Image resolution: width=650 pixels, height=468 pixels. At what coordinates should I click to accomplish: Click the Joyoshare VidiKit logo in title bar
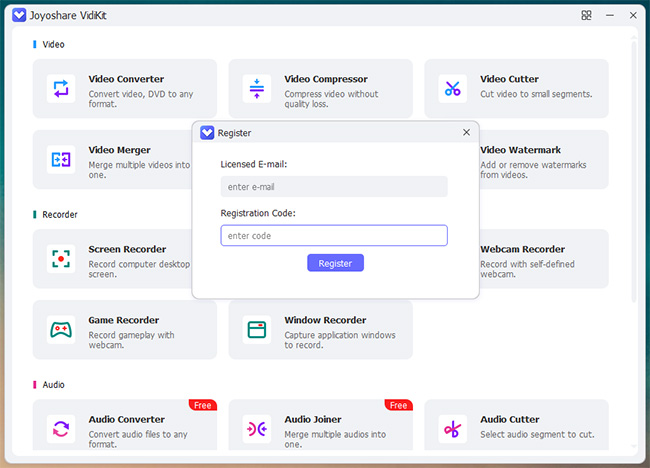coord(19,15)
